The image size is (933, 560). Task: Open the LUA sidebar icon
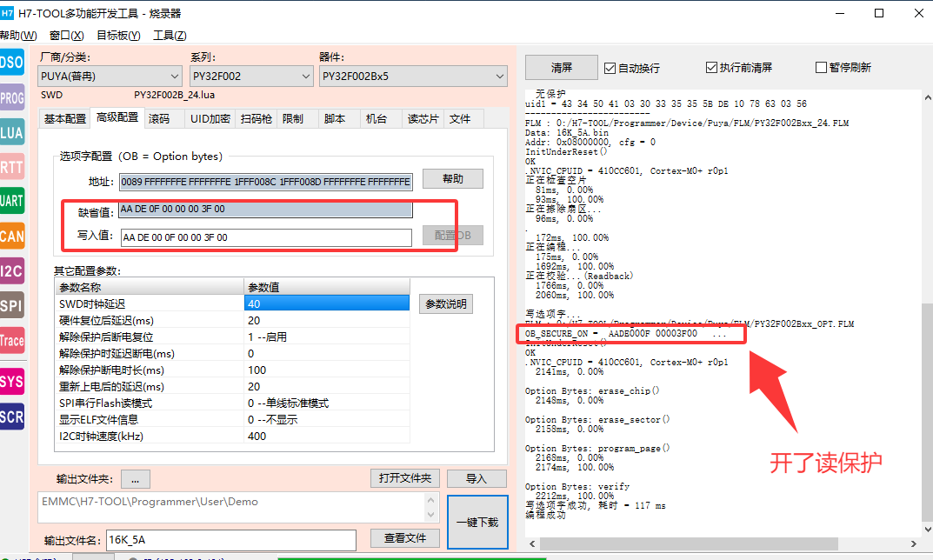pyautogui.click(x=11, y=133)
